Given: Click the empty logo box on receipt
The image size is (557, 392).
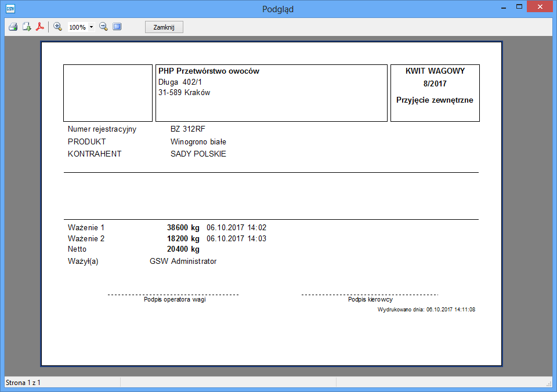Looking at the screenshot, I should [108, 93].
